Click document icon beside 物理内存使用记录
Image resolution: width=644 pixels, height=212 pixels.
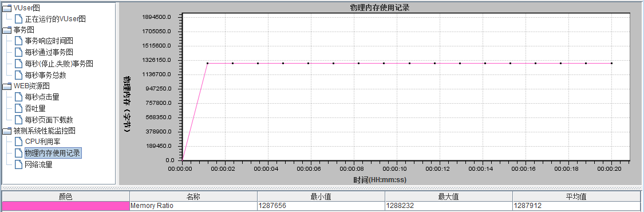18,153
